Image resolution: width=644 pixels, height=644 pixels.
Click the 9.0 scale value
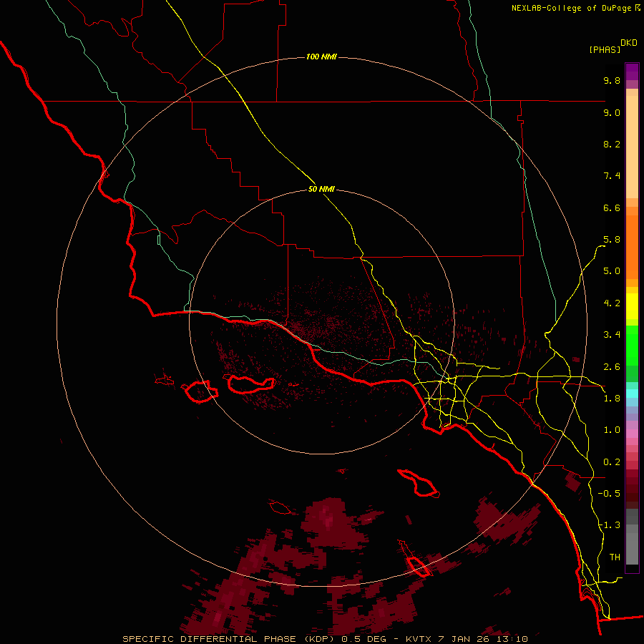(x=612, y=112)
